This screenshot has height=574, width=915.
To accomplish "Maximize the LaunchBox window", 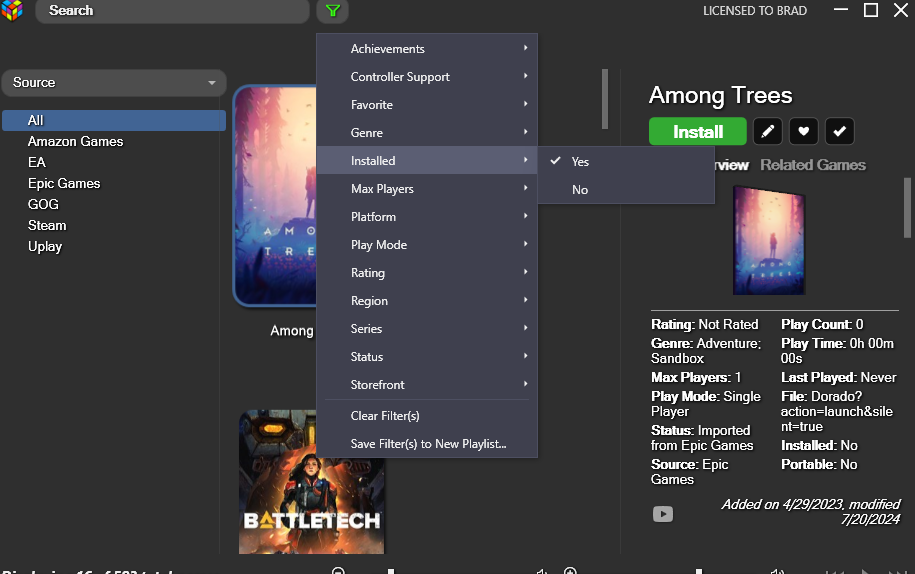I will tap(870, 10).
